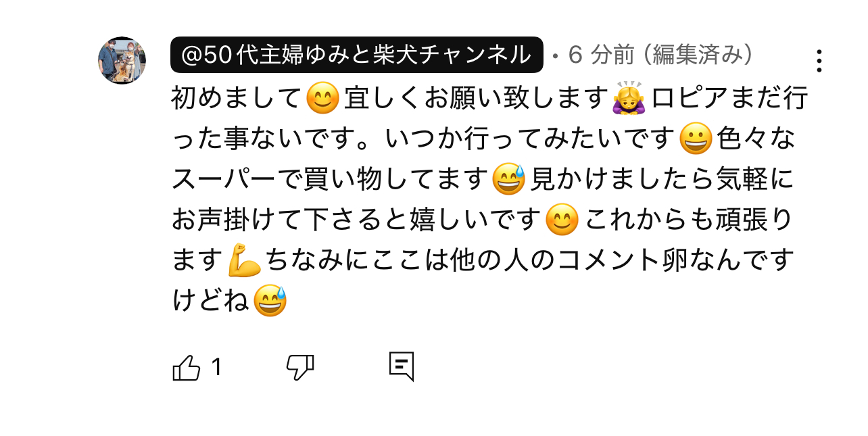Click grinning emoji after 行ってみたいです
The image size is (868, 436).
coord(695,139)
